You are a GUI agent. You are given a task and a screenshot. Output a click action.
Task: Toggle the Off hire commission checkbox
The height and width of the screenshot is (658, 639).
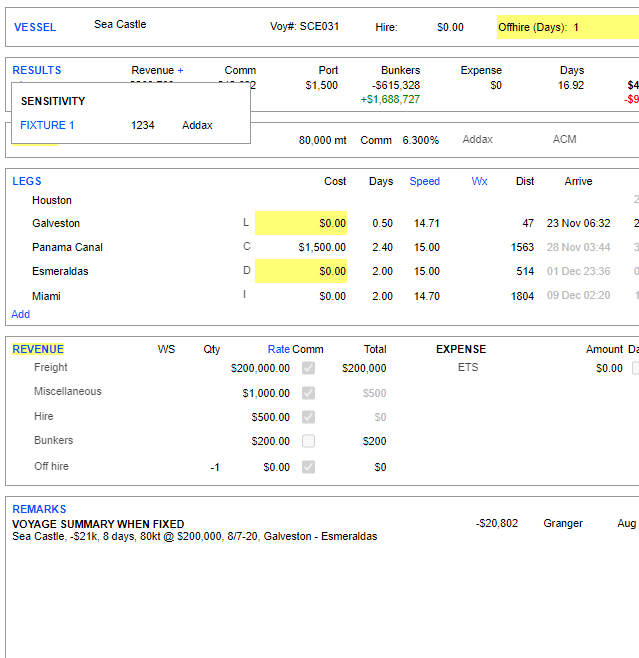click(x=308, y=466)
